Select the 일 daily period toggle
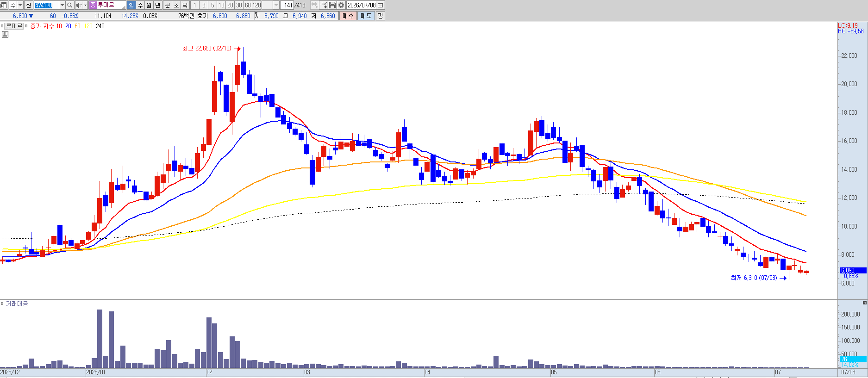Image resolution: width=868 pixels, height=378 pixels. [131, 5]
